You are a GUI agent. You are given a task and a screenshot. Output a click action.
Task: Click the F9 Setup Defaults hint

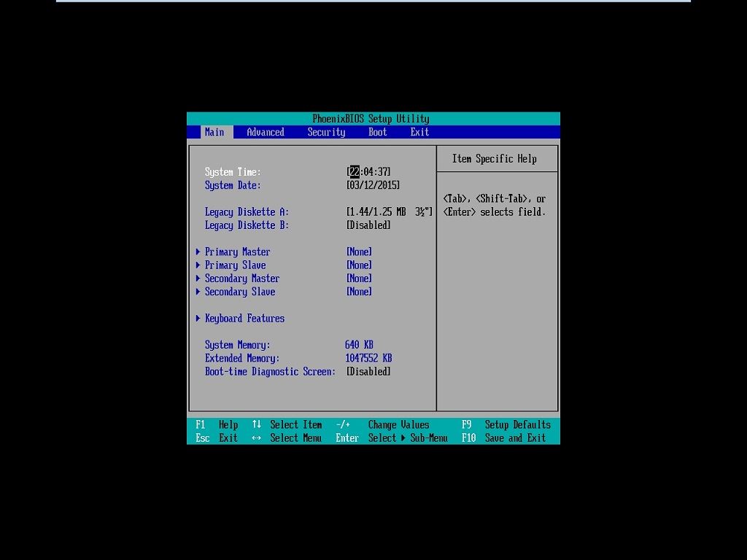pos(506,425)
